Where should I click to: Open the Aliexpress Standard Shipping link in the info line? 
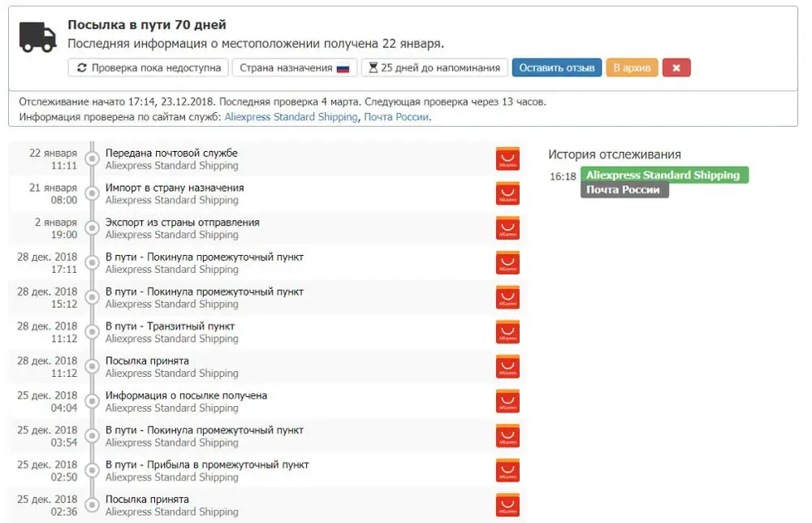click(291, 117)
